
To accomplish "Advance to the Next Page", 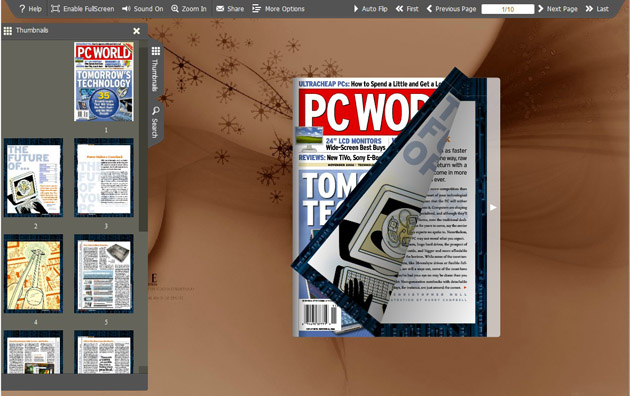I will pos(558,8).
